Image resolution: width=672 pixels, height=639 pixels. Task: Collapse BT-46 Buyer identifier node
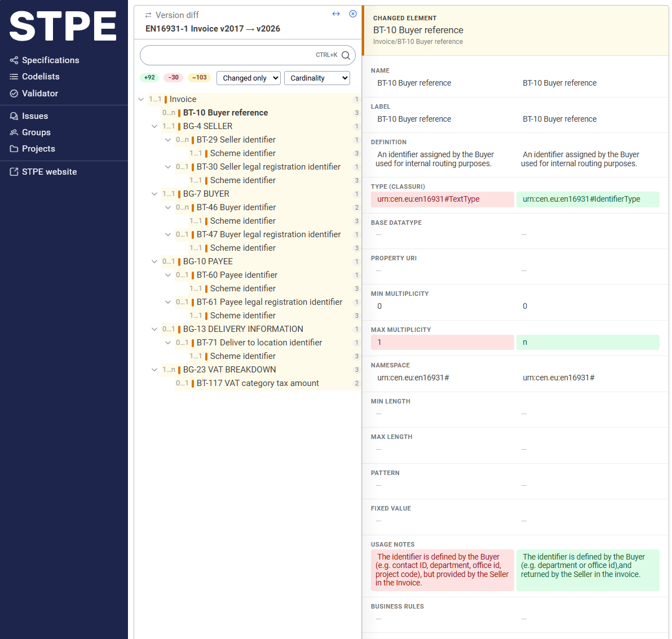pyautogui.click(x=168, y=208)
